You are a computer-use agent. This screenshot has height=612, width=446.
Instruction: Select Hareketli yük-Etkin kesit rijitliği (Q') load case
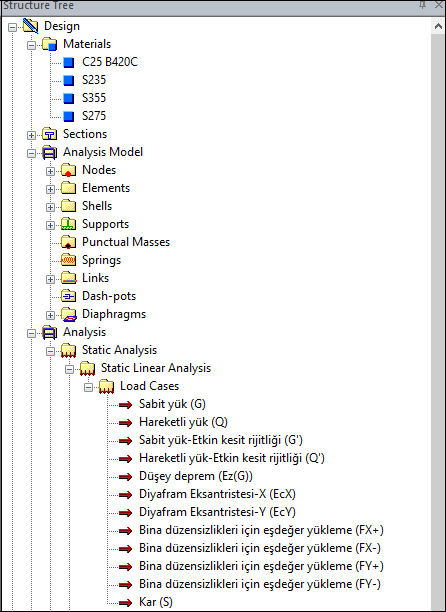pyautogui.click(x=232, y=458)
